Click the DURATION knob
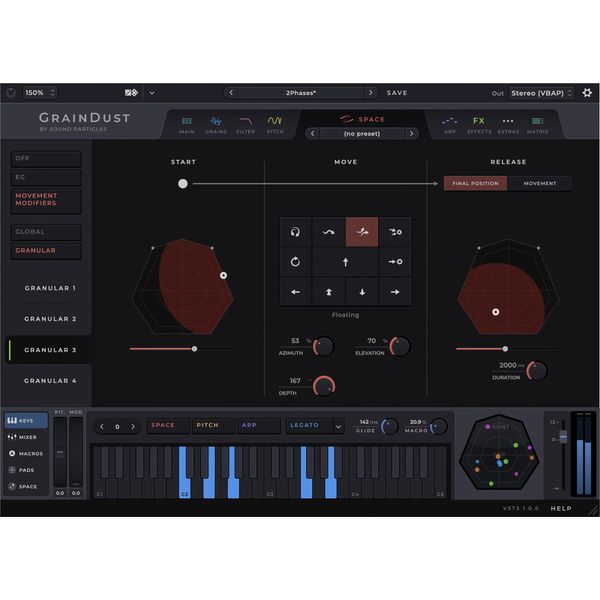Viewport: 600px width, 600px height. [x=537, y=371]
